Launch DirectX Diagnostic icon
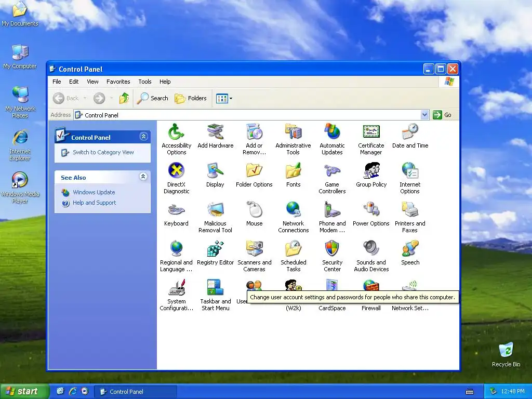The image size is (532, 399). [x=176, y=170]
